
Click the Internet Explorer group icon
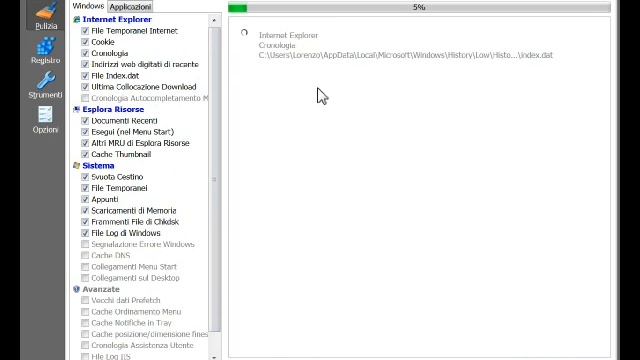(x=76, y=20)
